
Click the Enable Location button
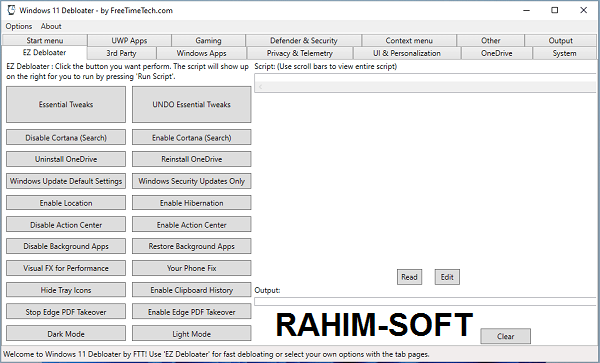click(x=66, y=203)
